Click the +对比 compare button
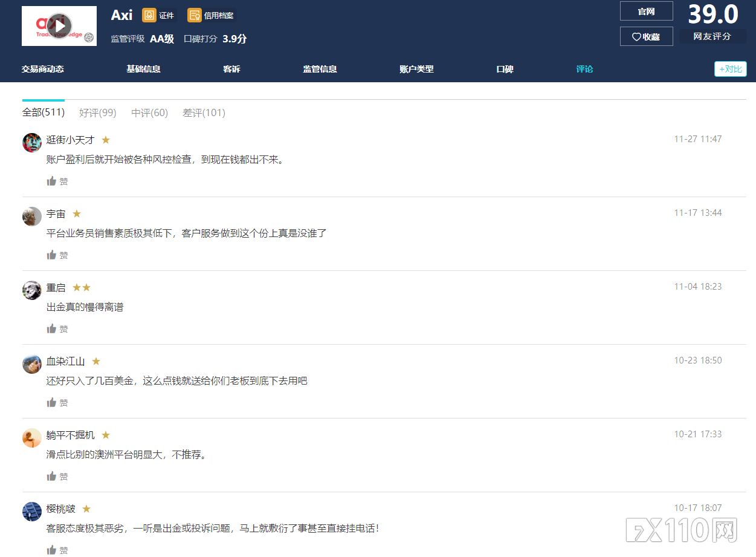 [x=730, y=69]
